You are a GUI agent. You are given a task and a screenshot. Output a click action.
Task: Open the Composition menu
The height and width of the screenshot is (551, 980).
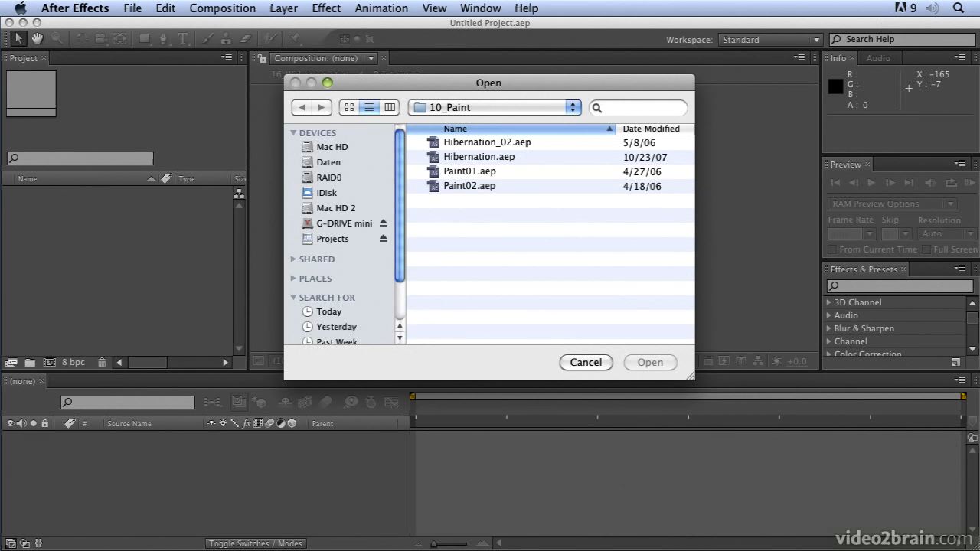click(x=223, y=8)
